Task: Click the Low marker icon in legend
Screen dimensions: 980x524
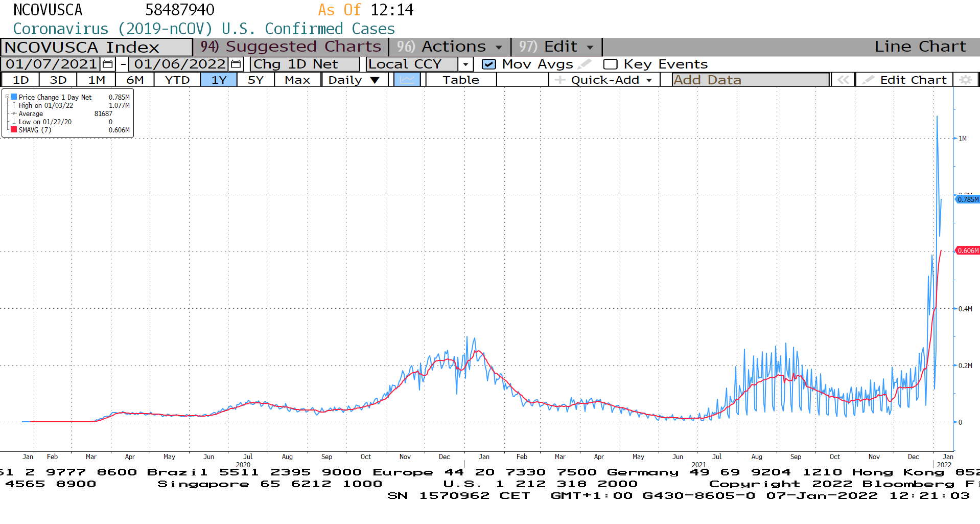Action: (14, 122)
